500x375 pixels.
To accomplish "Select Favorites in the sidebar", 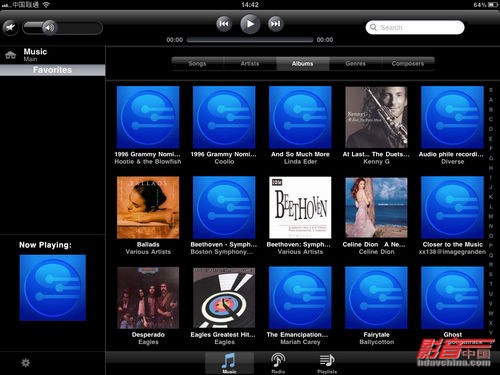I will [x=52, y=70].
